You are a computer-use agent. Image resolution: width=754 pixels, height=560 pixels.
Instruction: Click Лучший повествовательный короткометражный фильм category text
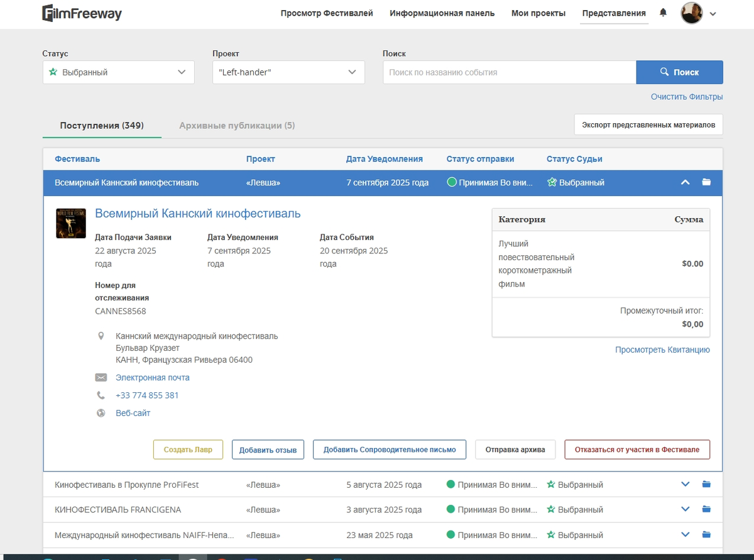point(537,263)
